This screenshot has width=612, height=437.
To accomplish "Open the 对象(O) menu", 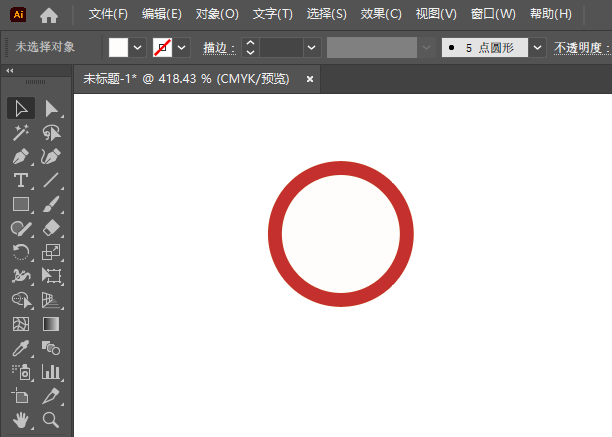I will (217, 14).
